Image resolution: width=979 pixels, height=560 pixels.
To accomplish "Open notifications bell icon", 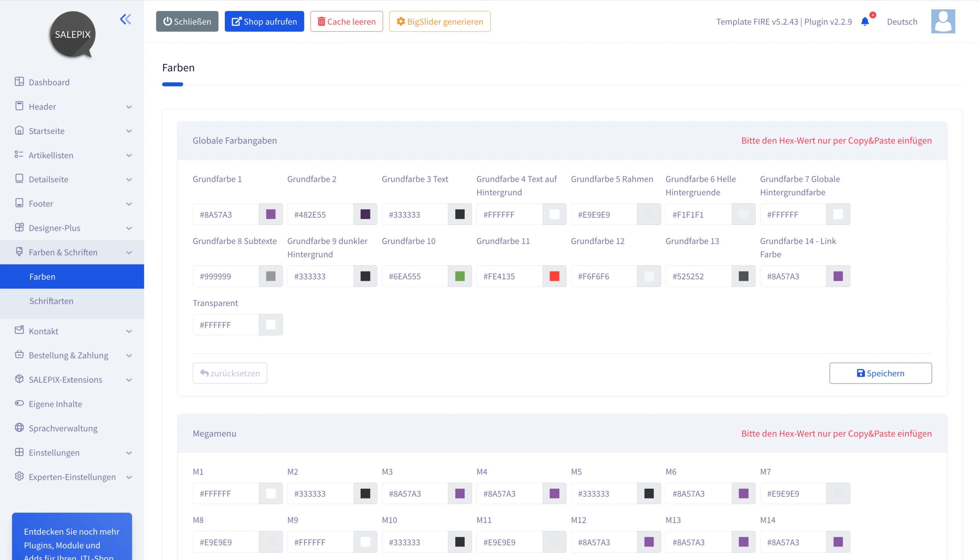I will click(865, 22).
